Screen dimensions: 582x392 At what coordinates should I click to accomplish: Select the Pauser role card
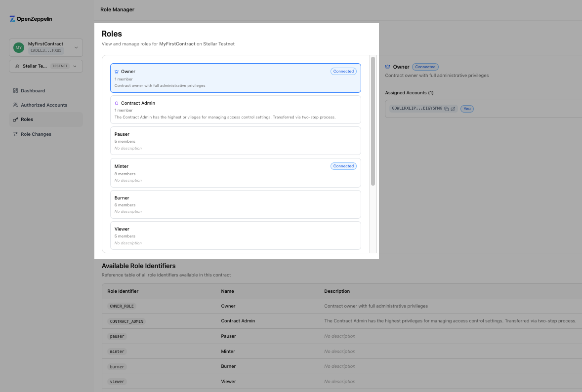(236, 140)
